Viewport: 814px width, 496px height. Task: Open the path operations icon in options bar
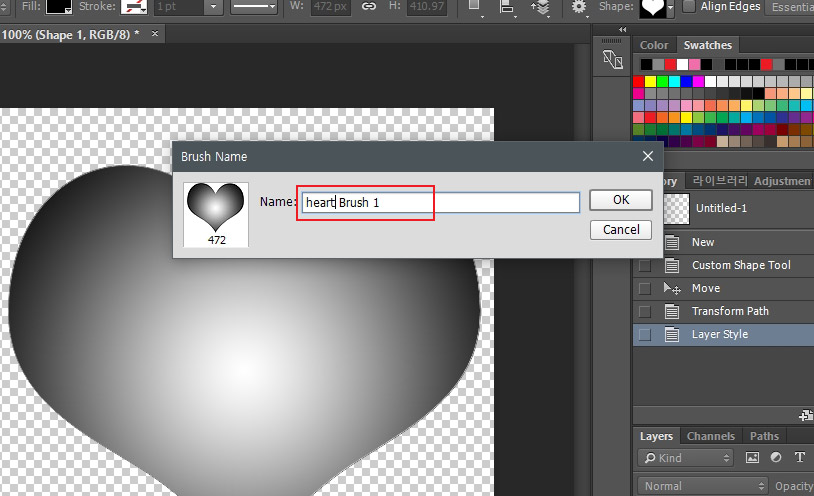coord(474,7)
